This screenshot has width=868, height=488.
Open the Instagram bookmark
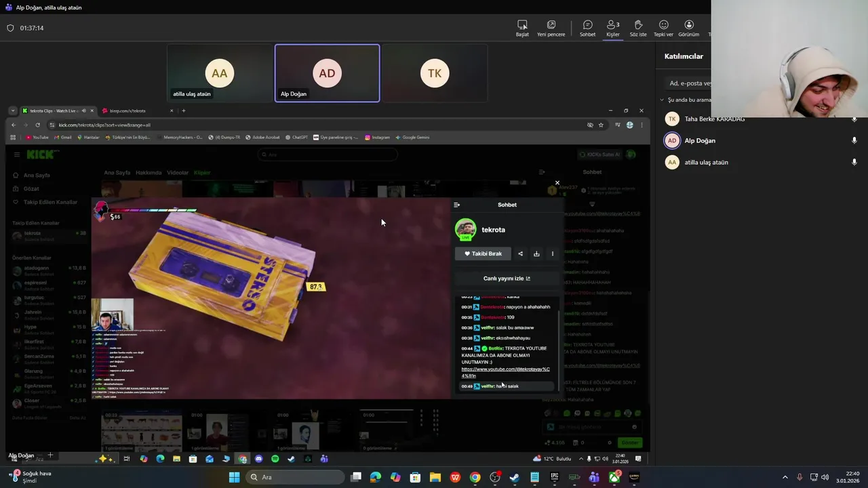point(377,137)
